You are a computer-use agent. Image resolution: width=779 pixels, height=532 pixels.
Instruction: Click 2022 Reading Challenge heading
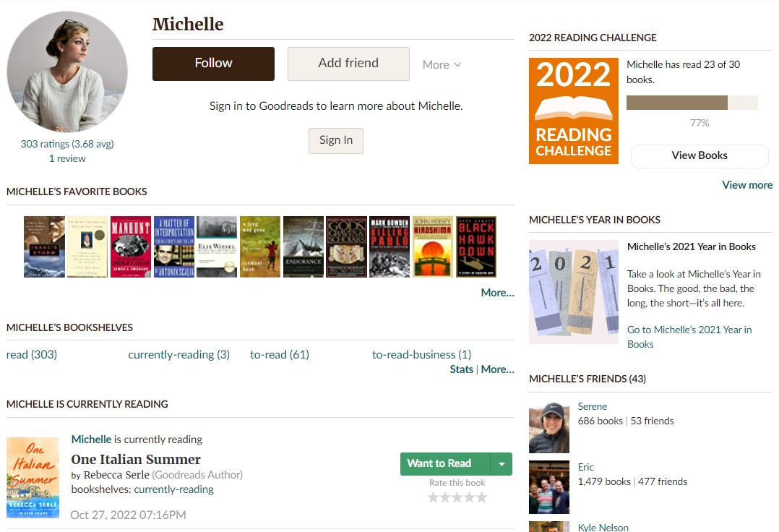(593, 38)
